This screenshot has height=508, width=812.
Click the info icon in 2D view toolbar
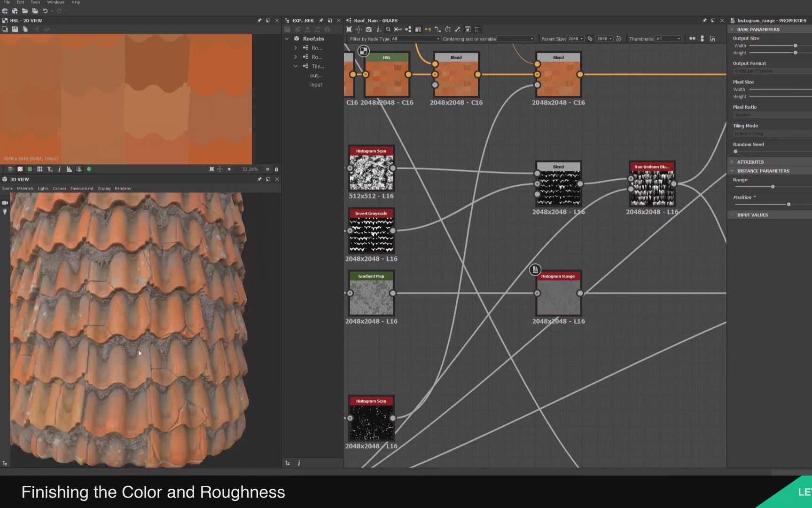click(x=59, y=169)
